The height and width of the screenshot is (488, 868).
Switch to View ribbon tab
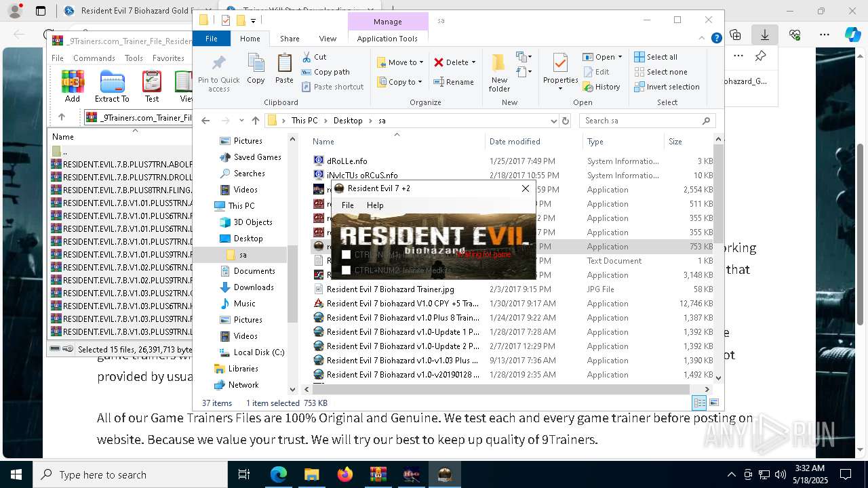click(328, 39)
